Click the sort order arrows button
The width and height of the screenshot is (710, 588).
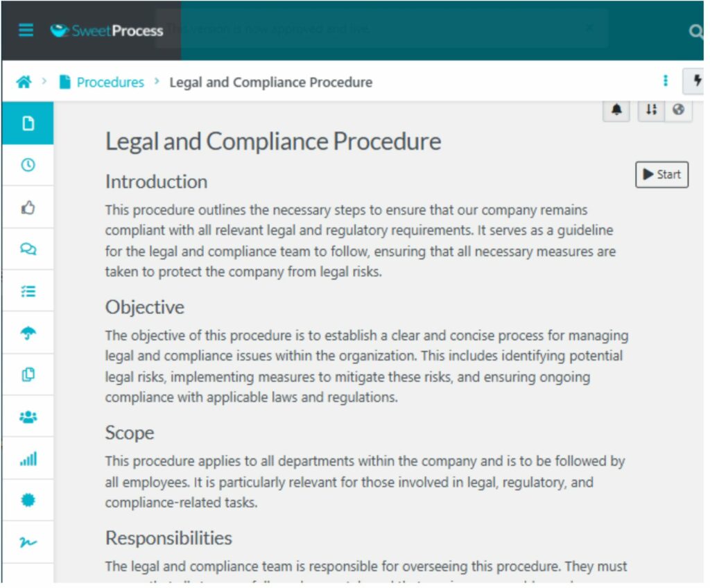coord(651,110)
